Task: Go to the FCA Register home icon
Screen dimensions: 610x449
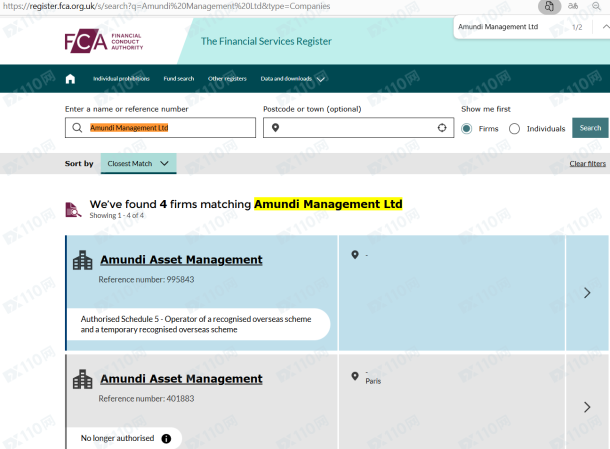Action: [x=70, y=79]
